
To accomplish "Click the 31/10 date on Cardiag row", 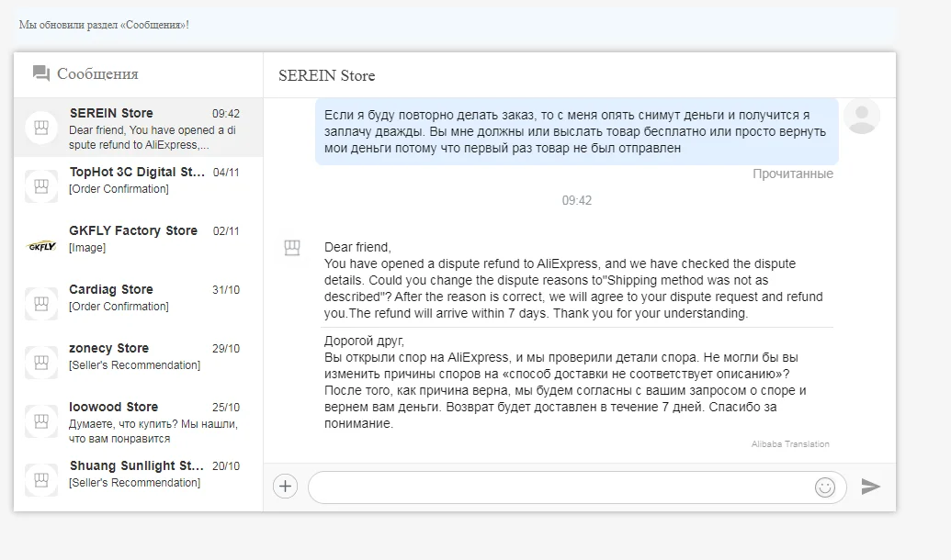I will pos(226,290).
